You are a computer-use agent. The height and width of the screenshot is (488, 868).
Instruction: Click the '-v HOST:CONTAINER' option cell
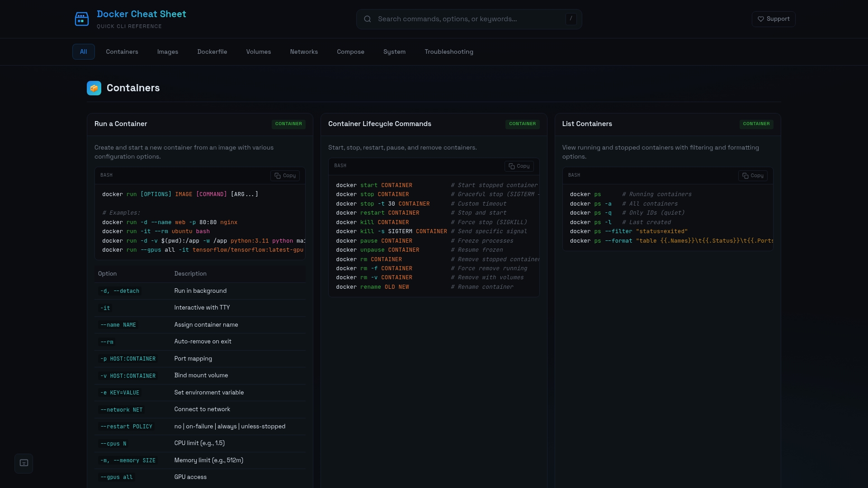pos(128,376)
